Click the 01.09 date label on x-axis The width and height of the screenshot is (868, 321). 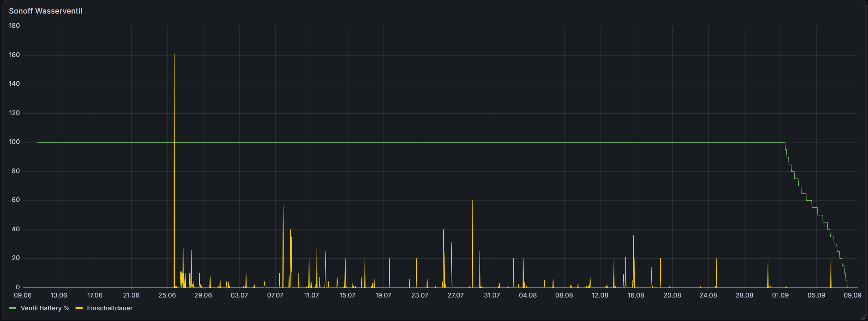tap(780, 295)
